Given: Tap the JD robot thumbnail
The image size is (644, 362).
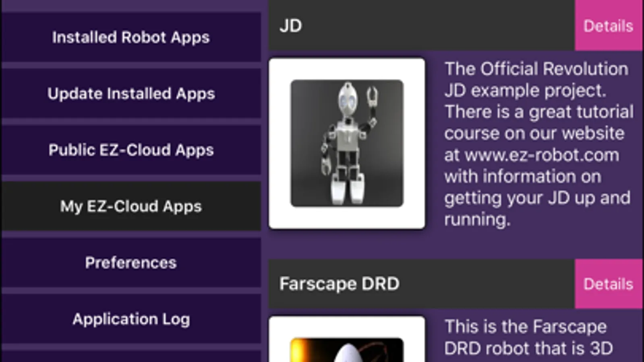Looking at the screenshot, I should [347, 144].
